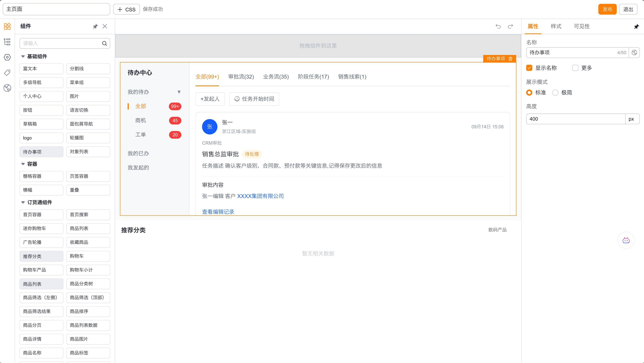Open the 审批流(32) tab
The width and height of the screenshot is (644, 363).
241,77
